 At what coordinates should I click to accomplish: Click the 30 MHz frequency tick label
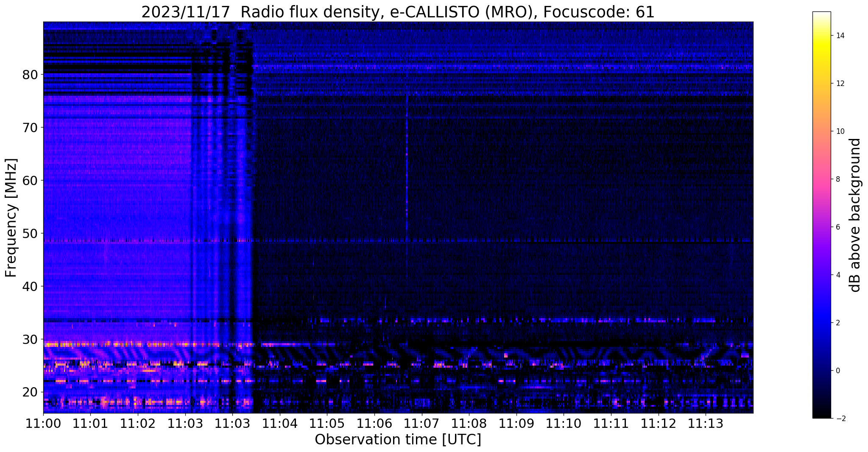pyautogui.click(x=30, y=339)
